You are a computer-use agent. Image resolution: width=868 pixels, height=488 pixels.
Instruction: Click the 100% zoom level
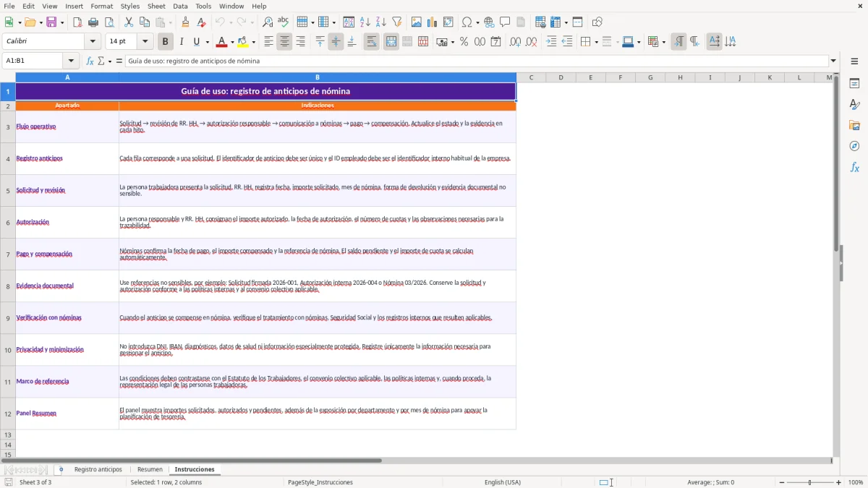856,482
